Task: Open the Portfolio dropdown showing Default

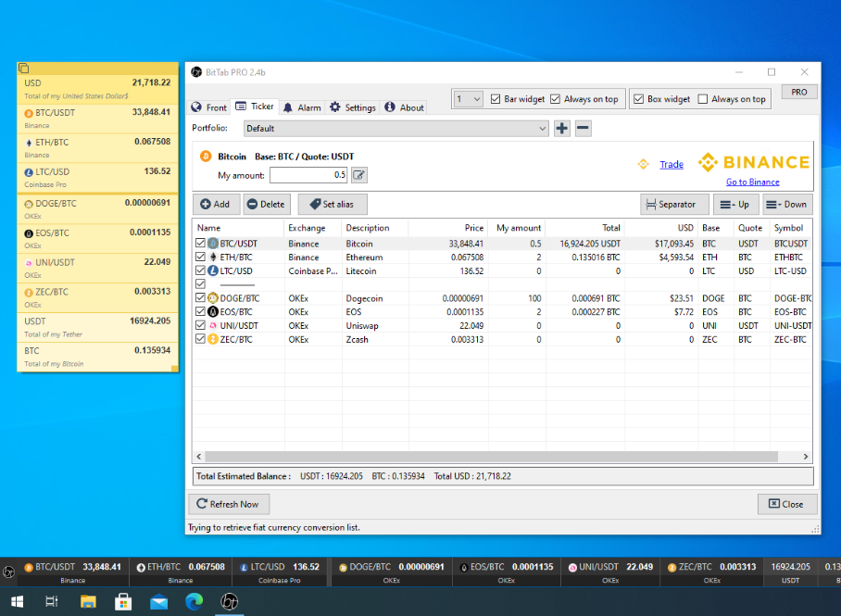Action: click(x=395, y=128)
